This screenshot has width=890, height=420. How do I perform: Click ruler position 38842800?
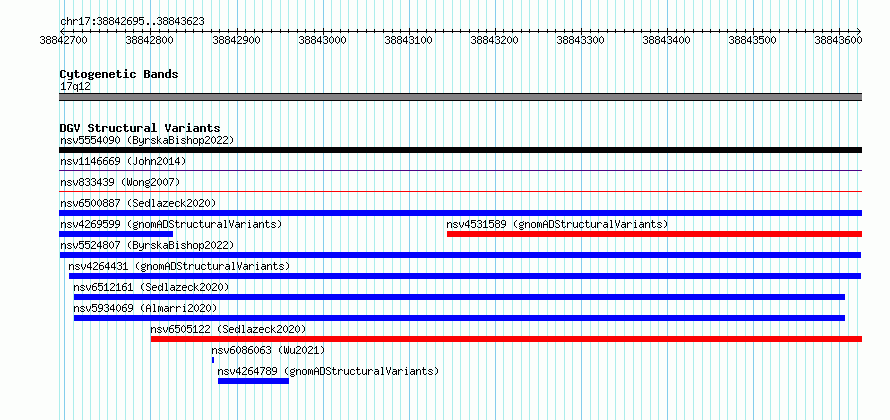tap(150, 40)
